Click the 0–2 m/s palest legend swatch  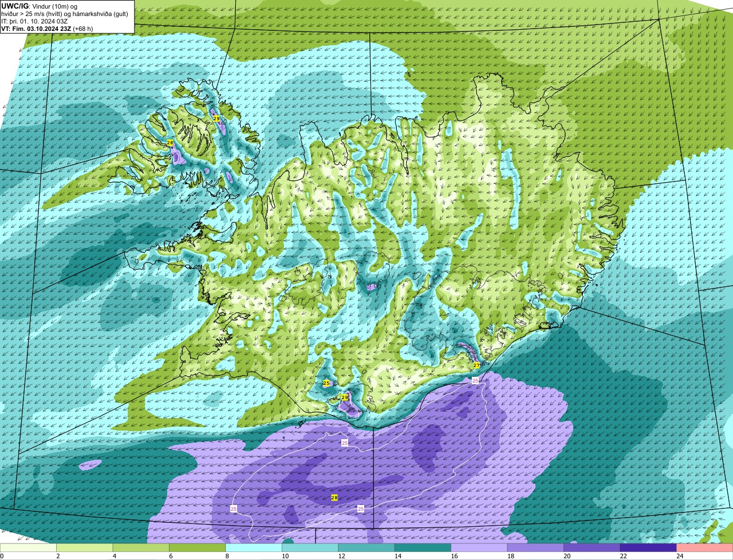click(x=29, y=548)
